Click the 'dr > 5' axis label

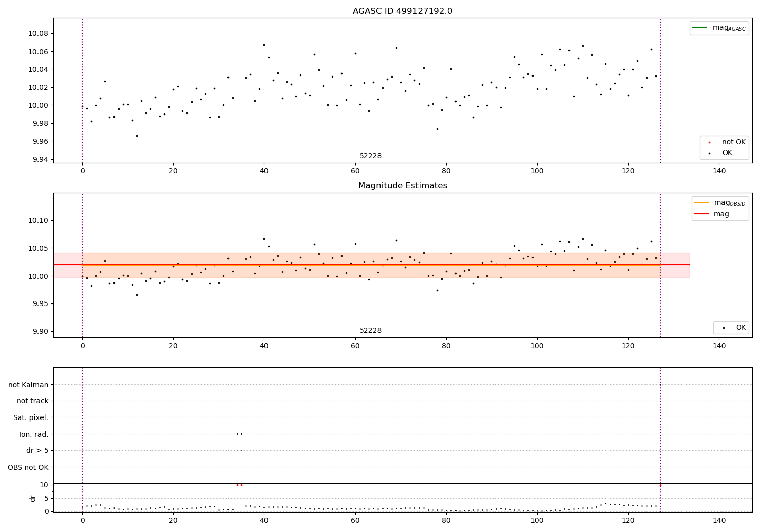point(37,451)
